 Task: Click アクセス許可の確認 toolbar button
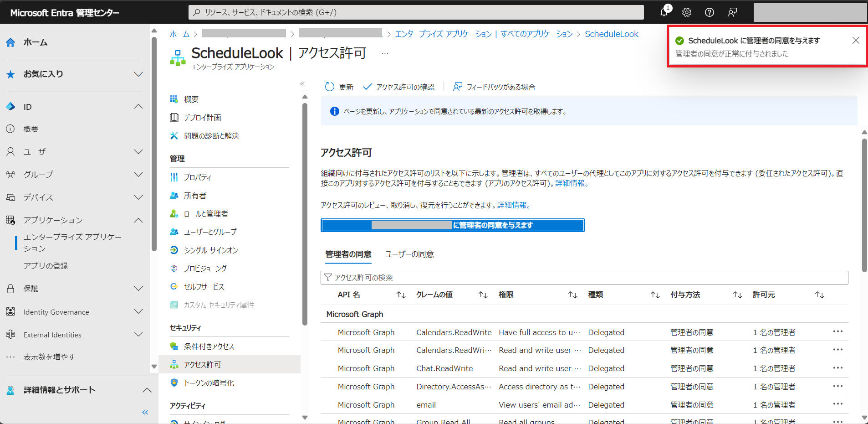399,87
